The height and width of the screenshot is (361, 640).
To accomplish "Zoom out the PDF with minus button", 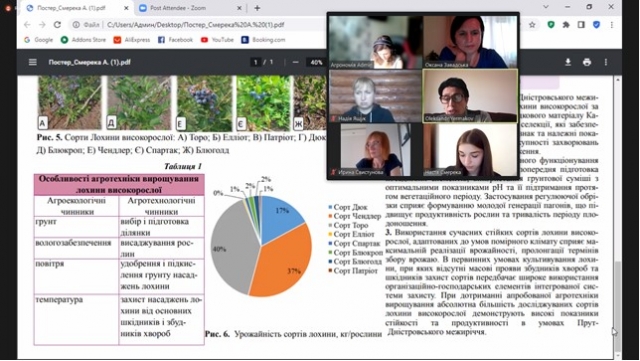I will click(x=296, y=62).
